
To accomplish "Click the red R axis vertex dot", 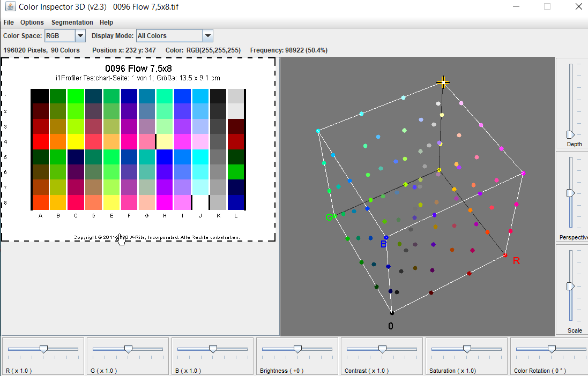I will click(505, 255).
